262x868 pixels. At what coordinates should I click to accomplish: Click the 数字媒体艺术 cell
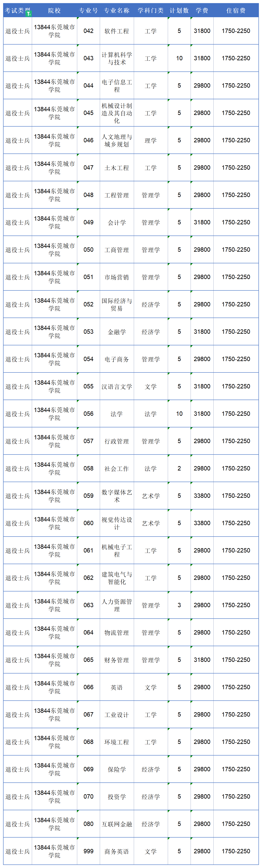(117, 496)
